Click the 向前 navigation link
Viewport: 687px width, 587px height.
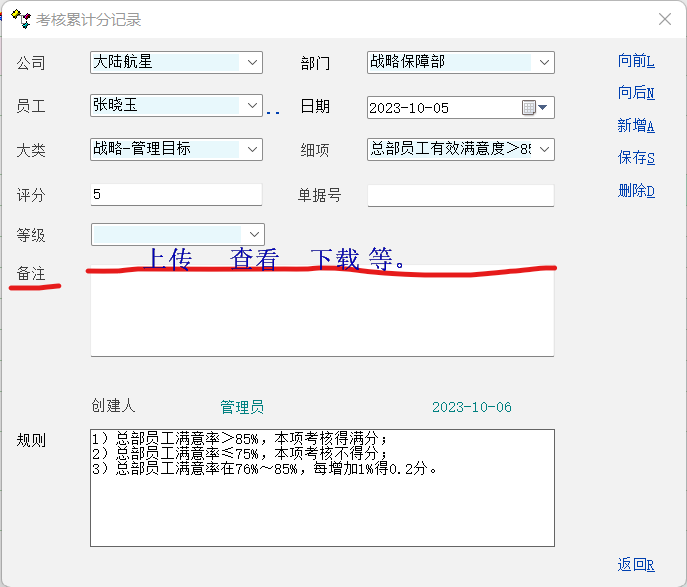(636, 61)
